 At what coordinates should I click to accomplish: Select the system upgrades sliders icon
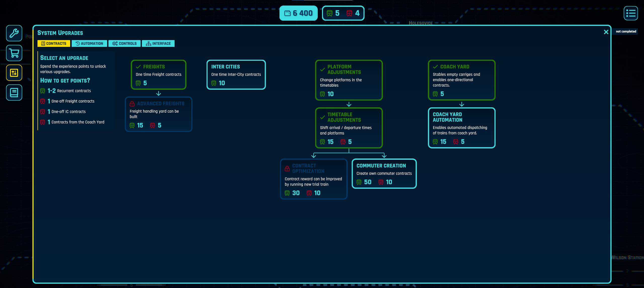14,73
